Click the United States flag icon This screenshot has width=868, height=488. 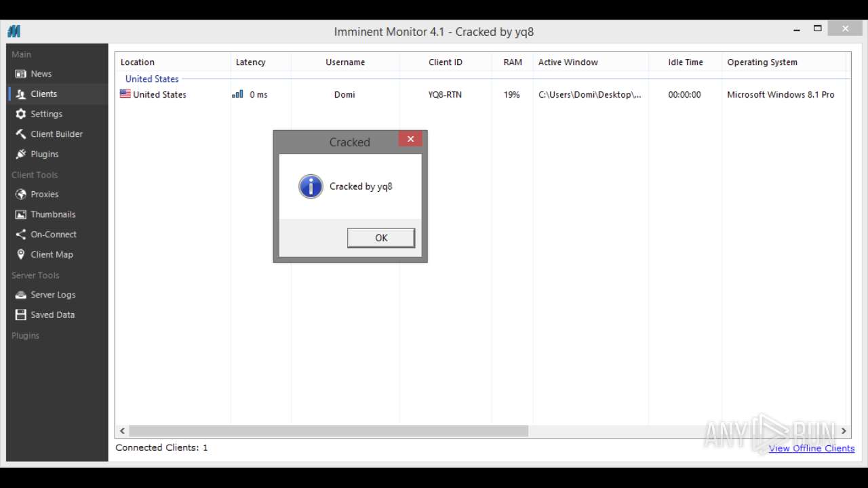[x=125, y=94]
